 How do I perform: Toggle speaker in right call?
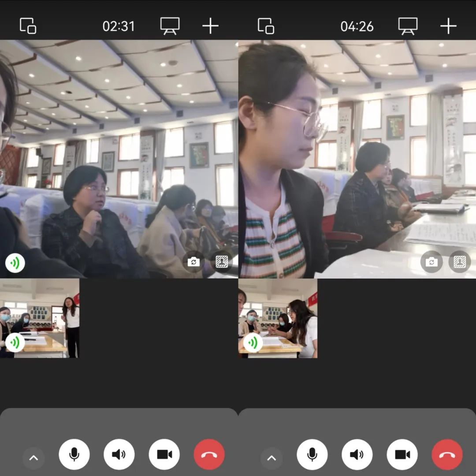357,454
